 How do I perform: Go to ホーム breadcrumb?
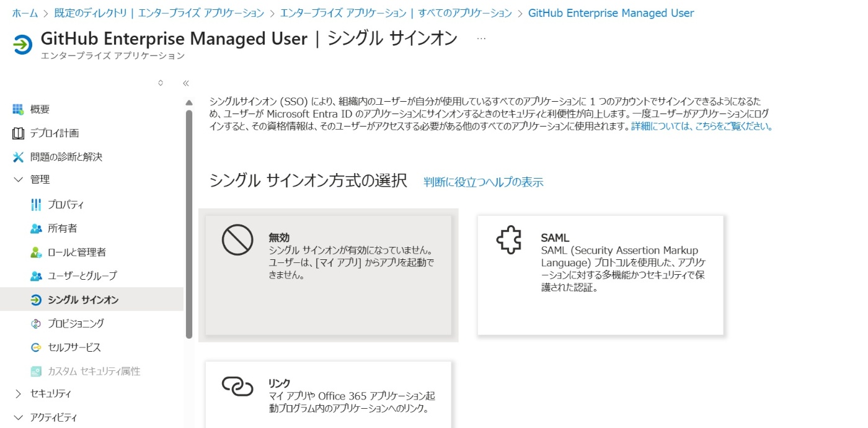point(25,13)
